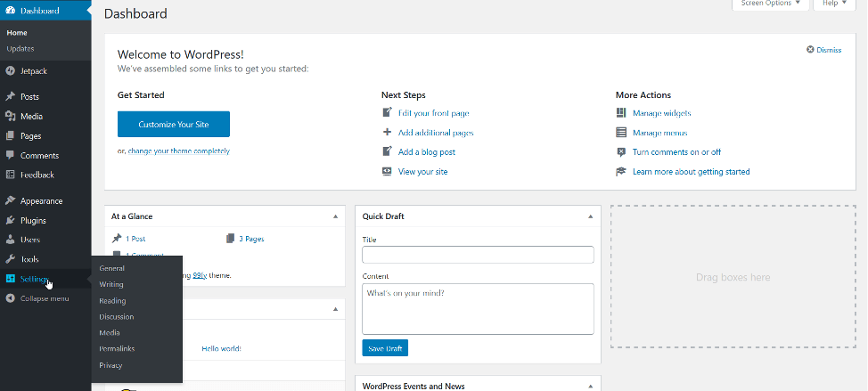Click the Dismiss circle-x icon
Viewport: 868px width, 391px height.
(810, 50)
